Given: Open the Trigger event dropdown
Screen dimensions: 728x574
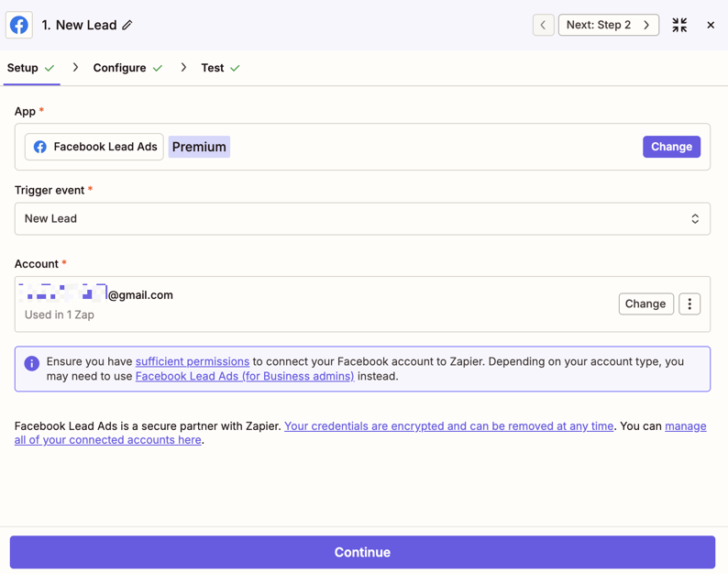Looking at the screenshot, I should 362,219.
